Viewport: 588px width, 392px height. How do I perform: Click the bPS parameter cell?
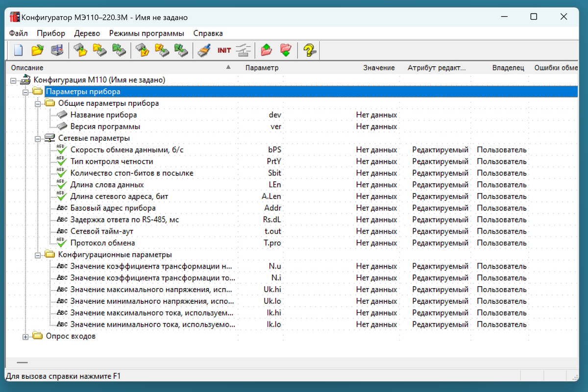[275, 149]
